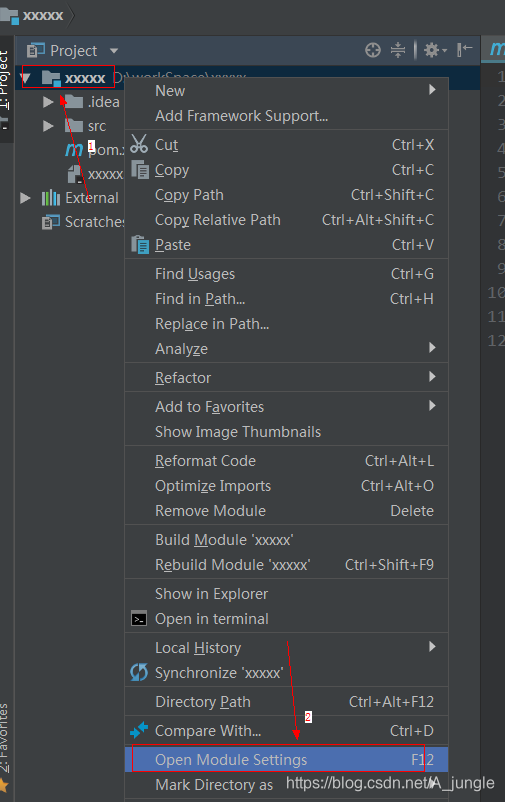
Task: Open the New submenu
Action: 287,91
